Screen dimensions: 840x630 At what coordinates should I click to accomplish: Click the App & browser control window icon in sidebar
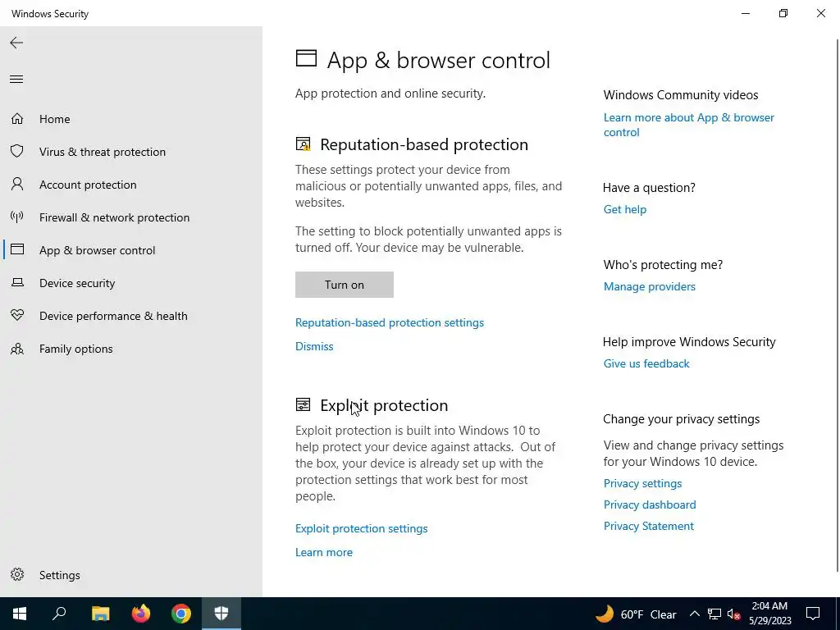(17, 249)
